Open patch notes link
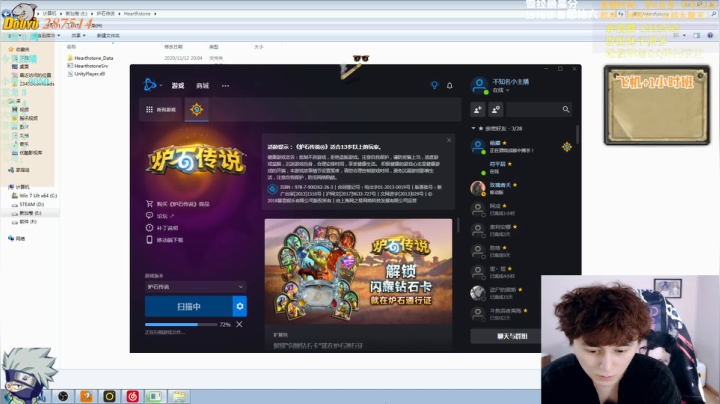 tap(162, 228)
